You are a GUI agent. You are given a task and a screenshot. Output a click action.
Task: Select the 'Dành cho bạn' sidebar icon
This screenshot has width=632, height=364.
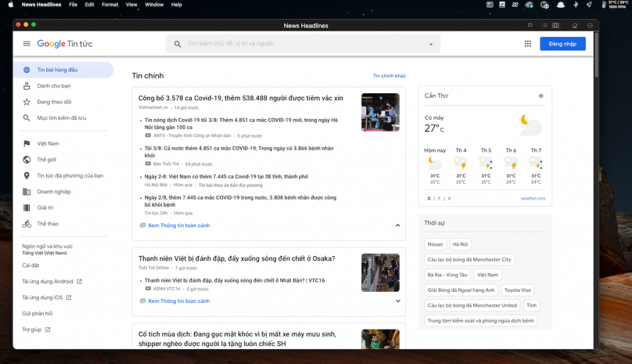pos(26,86)
